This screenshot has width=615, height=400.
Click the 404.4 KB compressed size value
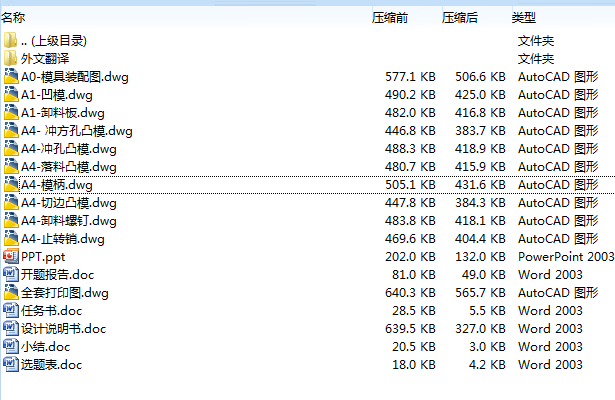point(480,238)
